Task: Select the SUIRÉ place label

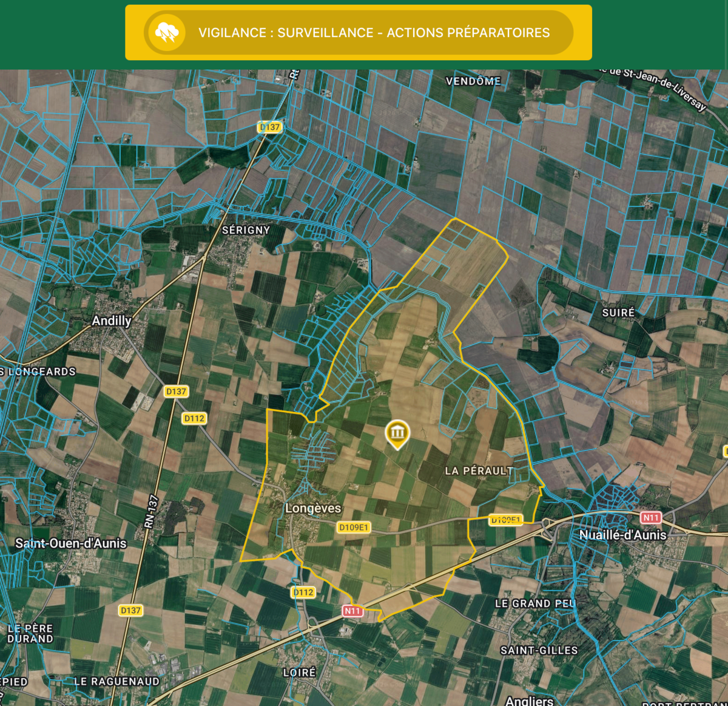Action: click(618, 313)
